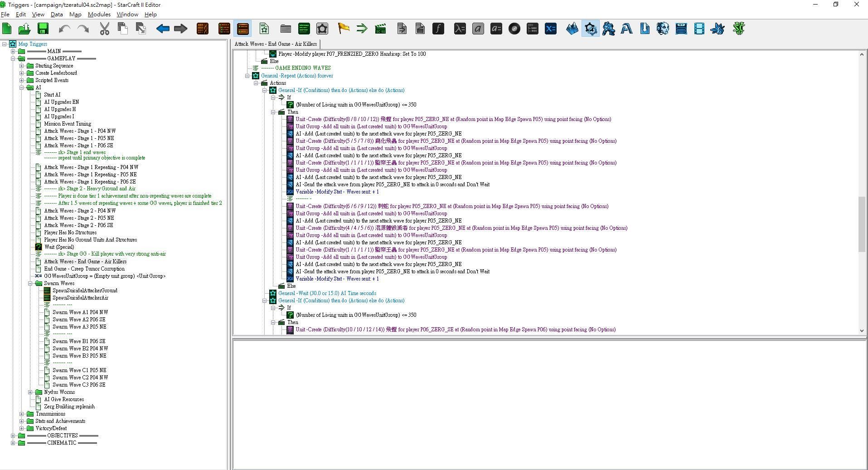The image size is (868, 470).
Task: Click the film strip Cutscenes module icon
Action: [x=699, y=29]
